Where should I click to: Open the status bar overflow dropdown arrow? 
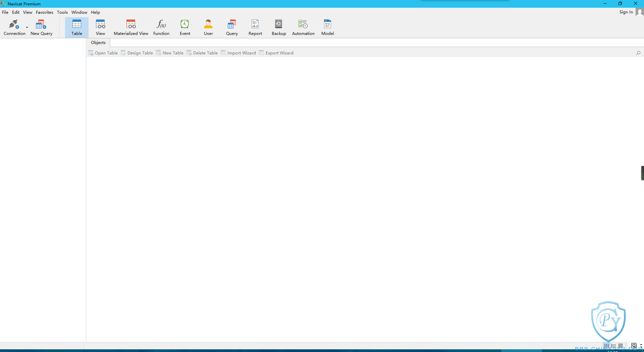coord(641,345)
